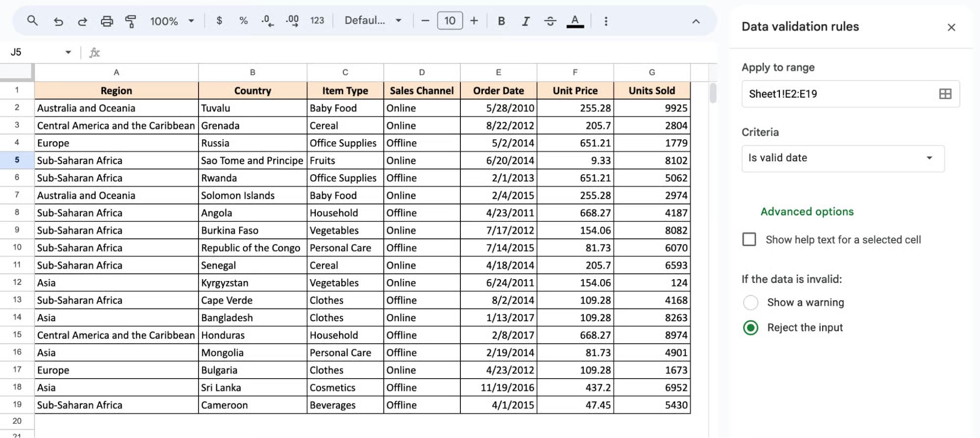Image resolution: width=980 pixels, height=438 pixels.
Task: Toggle italic text formatting
Action: click(526, 21)
